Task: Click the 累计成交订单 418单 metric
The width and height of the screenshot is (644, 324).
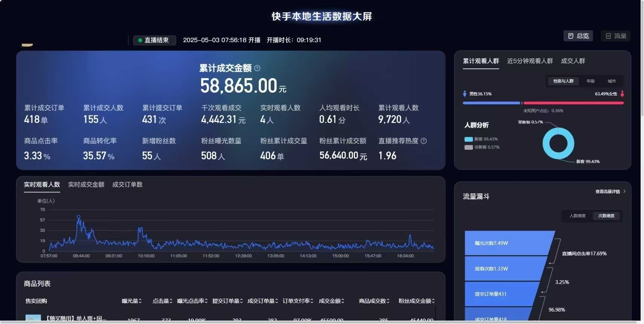Action: tap(44, 115)
